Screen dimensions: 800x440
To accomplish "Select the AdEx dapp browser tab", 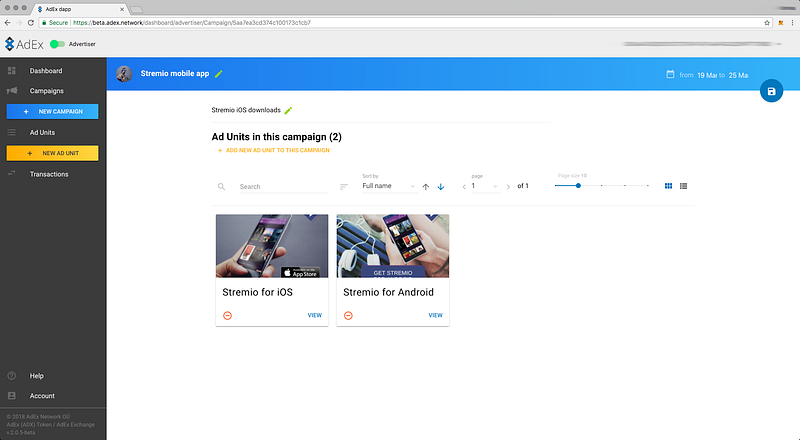I will (x=77, y=9).
